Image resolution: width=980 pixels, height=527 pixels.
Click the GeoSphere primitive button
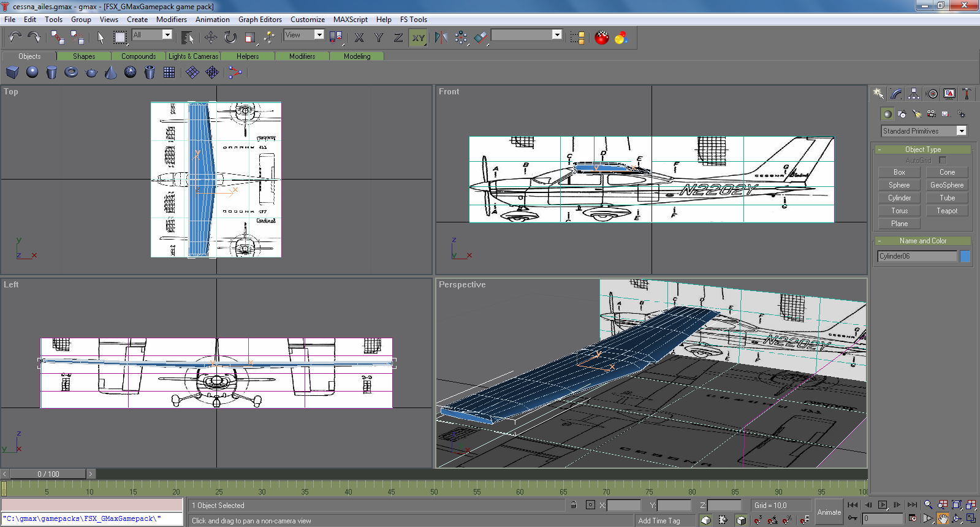point(947,185)
